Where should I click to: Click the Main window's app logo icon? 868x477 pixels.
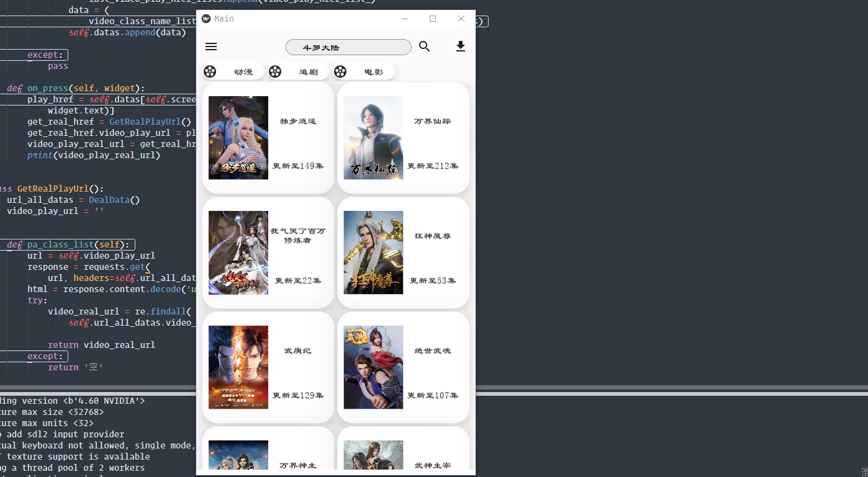206,19
